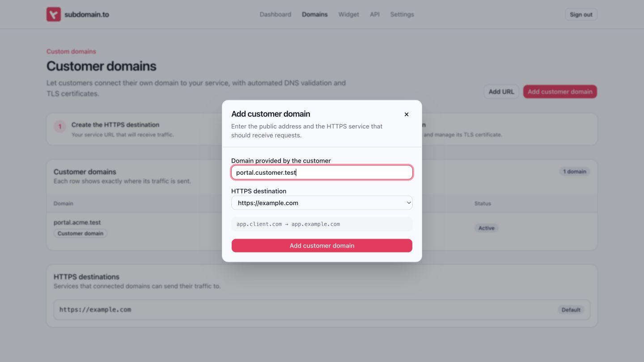
Task: Click the Active status badge
Action: pos(487,228)
